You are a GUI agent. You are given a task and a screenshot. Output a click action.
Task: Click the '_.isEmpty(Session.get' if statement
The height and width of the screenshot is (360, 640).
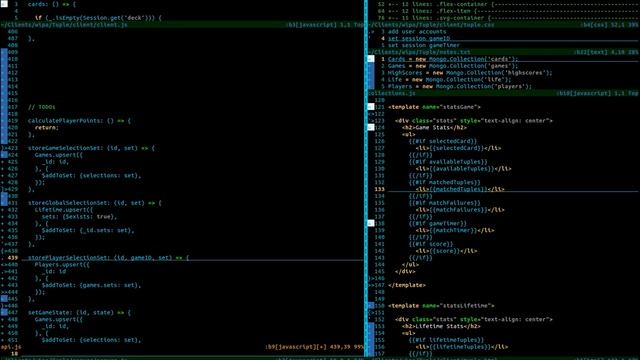98,18
